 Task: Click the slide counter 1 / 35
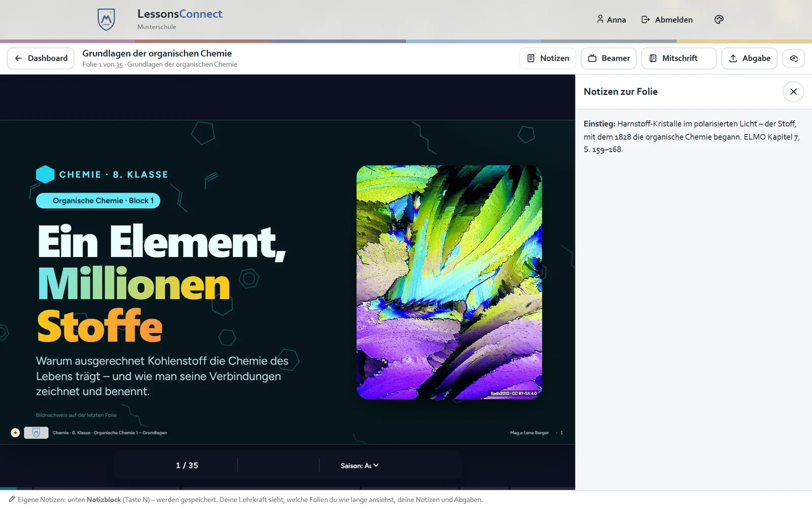click(187, 465)
